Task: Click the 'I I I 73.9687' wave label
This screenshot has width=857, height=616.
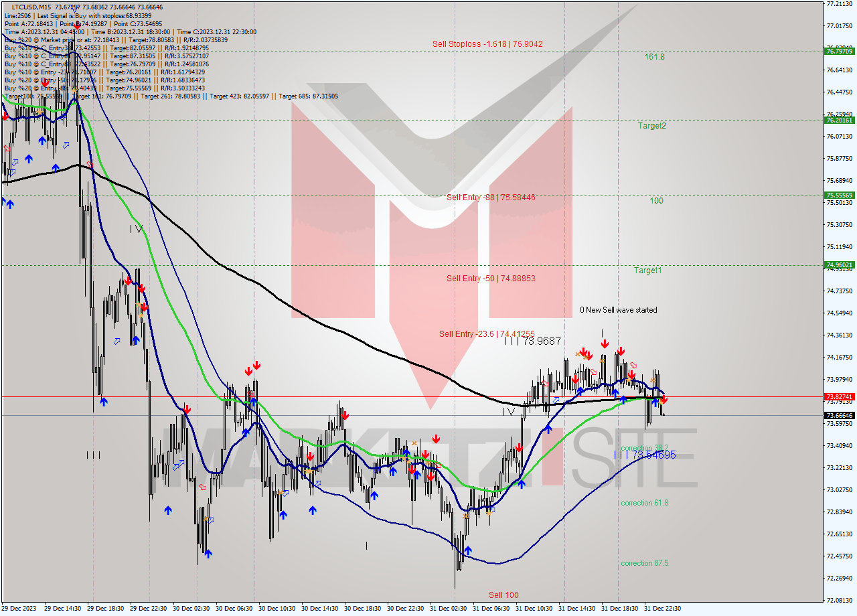Action: [x=532, y=341]
